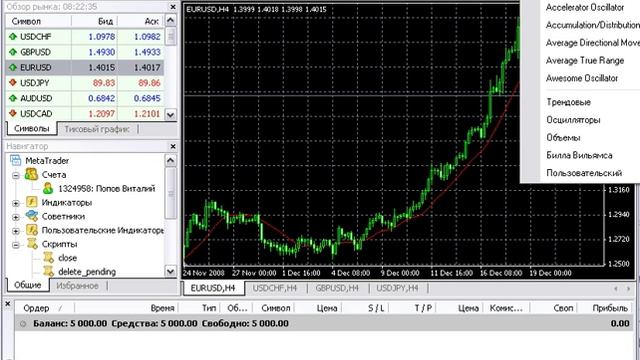Choose Awesome Oscillator from the menu
Viewport: 640px width, 360px height.
(582, 78)
